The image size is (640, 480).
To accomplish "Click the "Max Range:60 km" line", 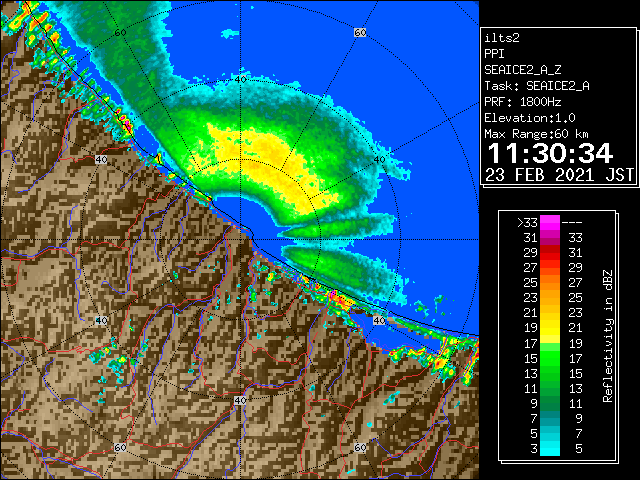I will [536, 134].
